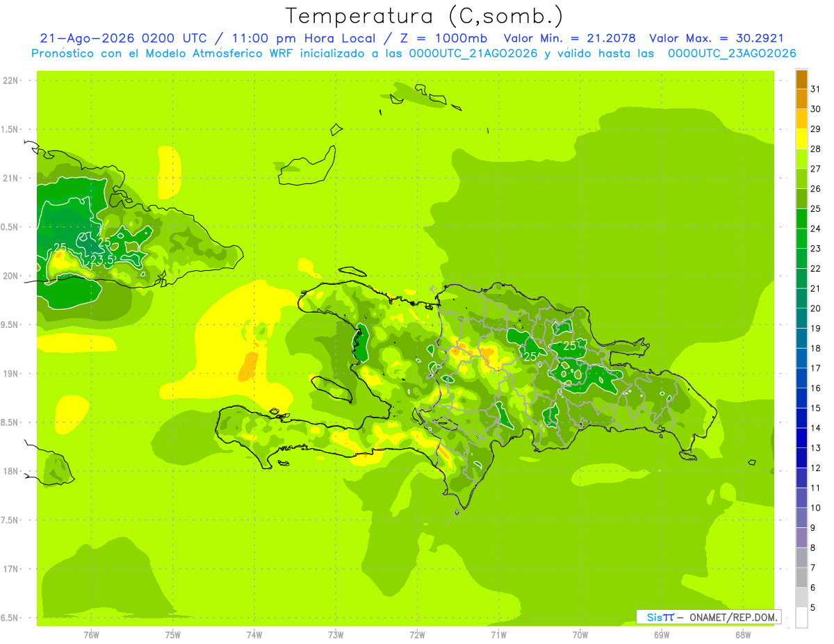Image resolution: width=834 pixels, height=644 pixels.
Task: Click the '22N' latitude label
Action: click(x=12, y=81)
